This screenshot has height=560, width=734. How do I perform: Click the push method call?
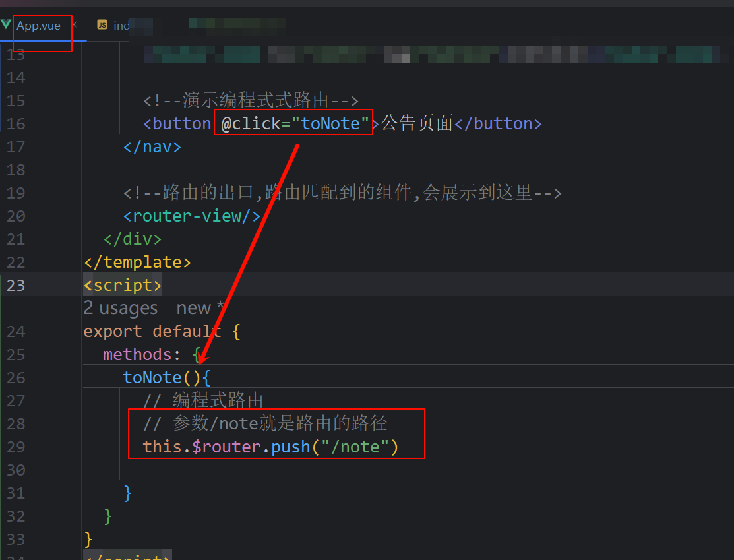pos(291,447)
